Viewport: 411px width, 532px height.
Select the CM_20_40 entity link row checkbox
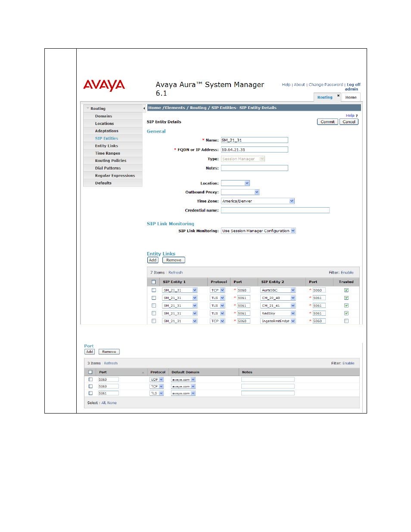point(154,298)
